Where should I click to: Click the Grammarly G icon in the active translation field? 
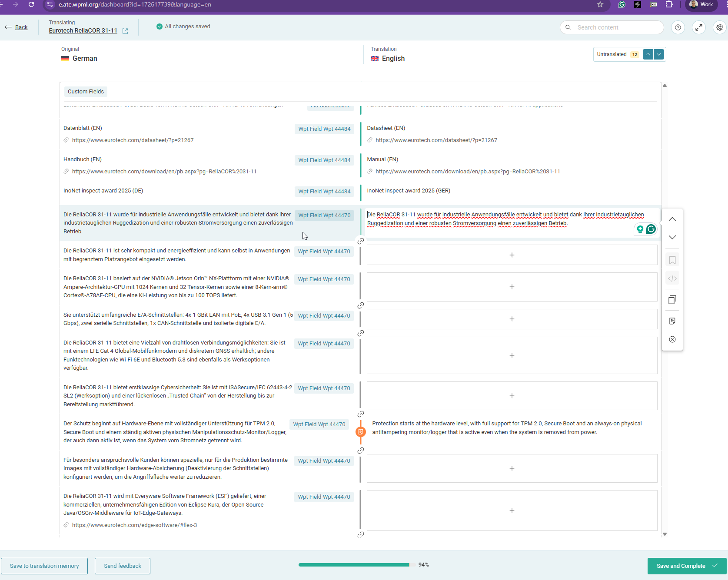click(651, 229)
